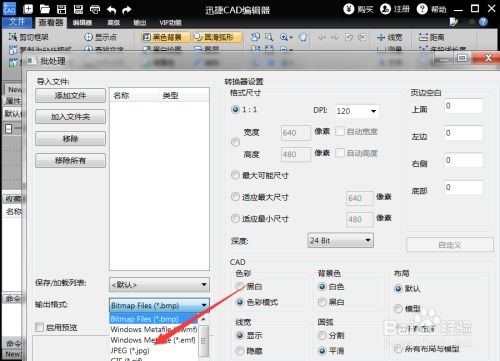Switch to the 高级 advanced tab
This screenshot has height=361, width=500.
point(113,23)
